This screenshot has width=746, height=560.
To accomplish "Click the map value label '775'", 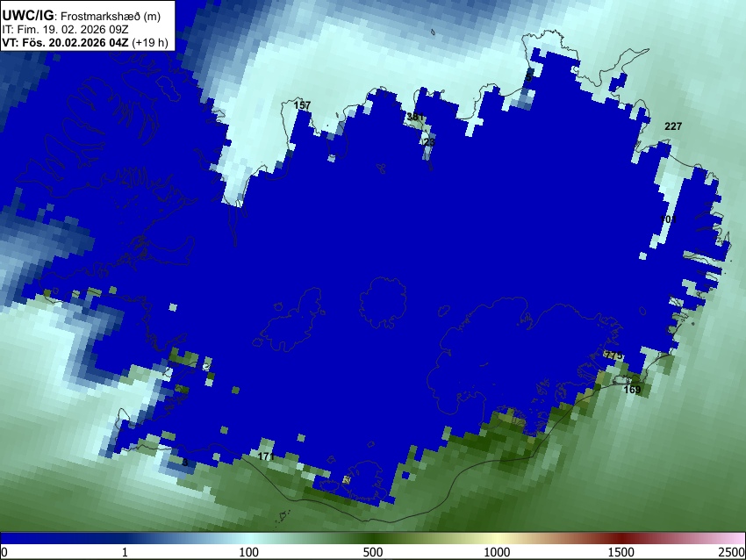I will [x=613, y=355].
